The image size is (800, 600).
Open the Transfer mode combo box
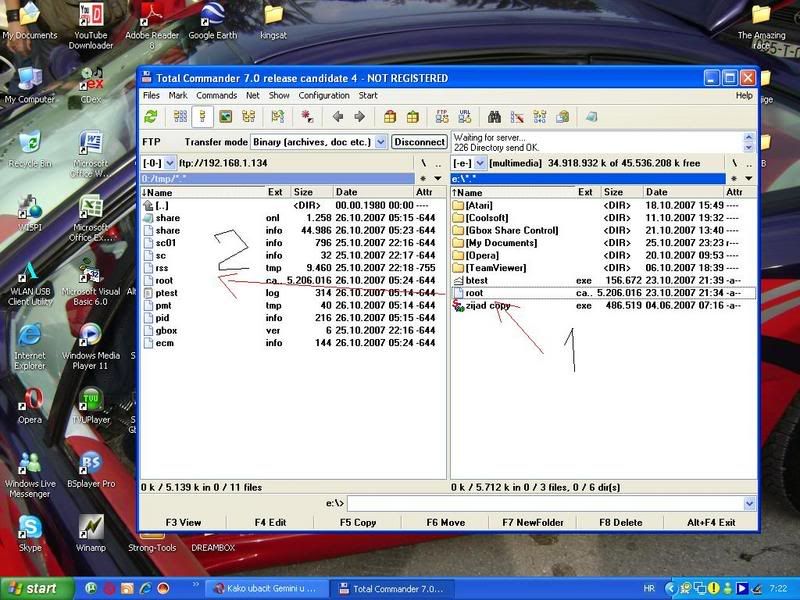318,142
